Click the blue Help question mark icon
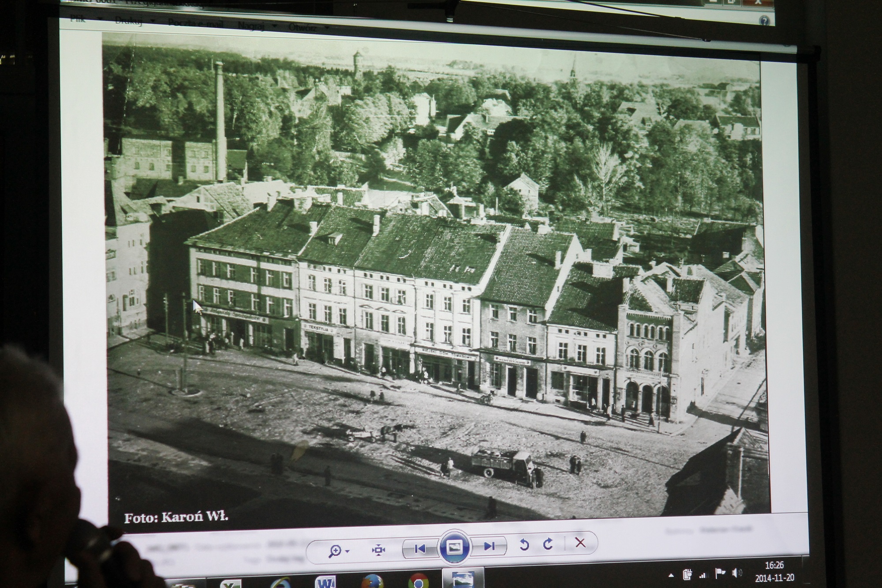This screenshot has width=882, height=588. pos(764,21)
